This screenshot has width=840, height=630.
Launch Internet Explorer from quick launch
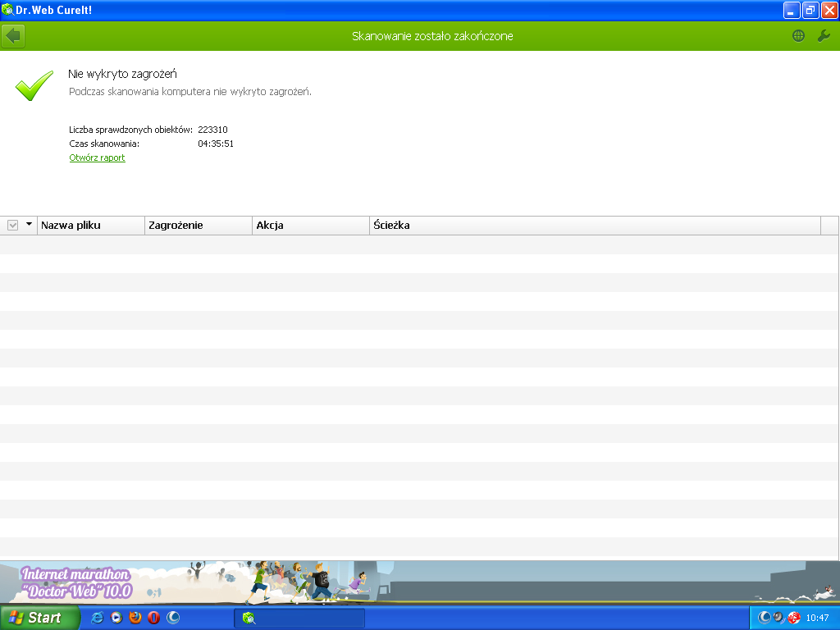point(98,618)
